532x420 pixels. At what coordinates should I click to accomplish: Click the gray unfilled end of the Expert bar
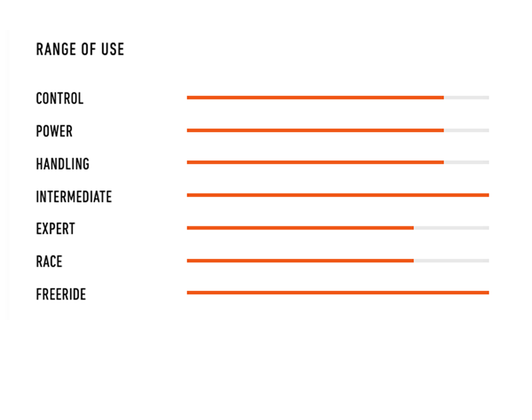pos(452,228)
